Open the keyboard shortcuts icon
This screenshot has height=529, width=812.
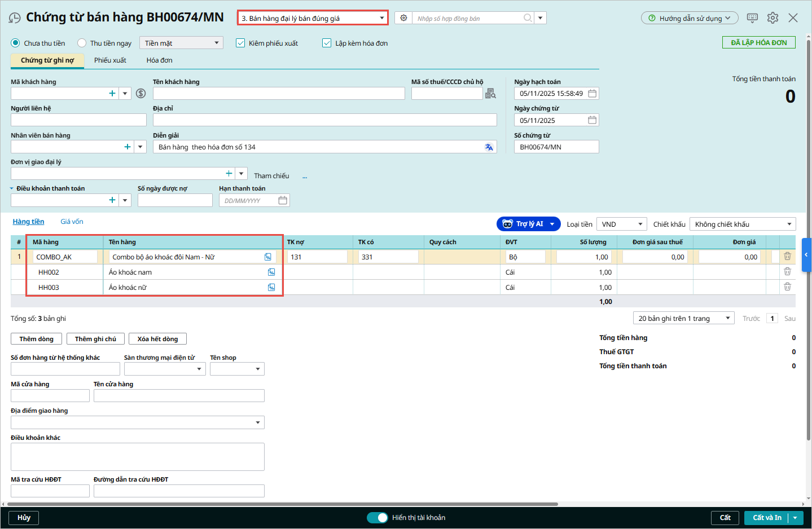pos(752,18)
